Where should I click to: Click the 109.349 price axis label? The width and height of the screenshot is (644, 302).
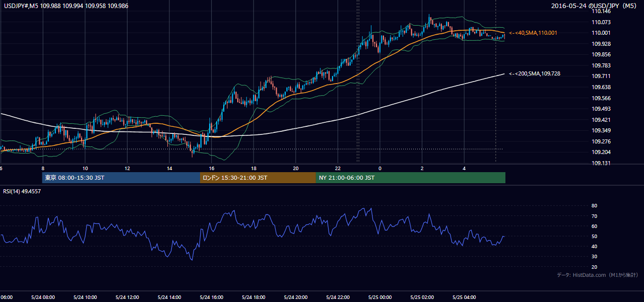(602, 131)
